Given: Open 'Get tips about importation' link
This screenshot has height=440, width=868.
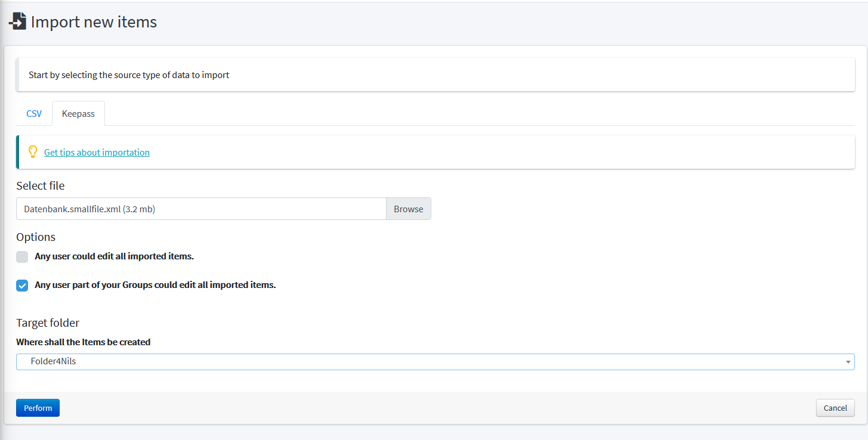Looking at the screenshot, I should (97, 152).
